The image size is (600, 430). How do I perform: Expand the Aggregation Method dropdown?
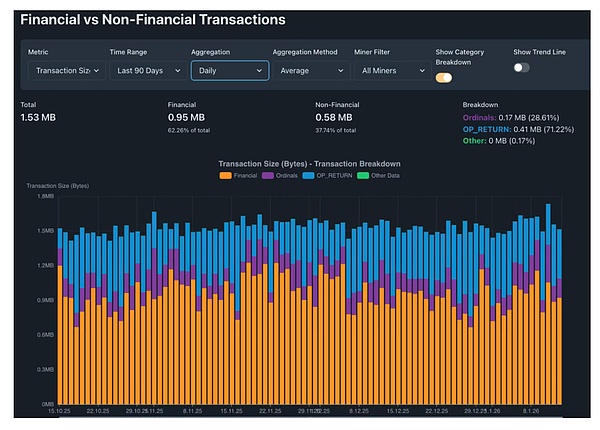(x=309, y=71)
